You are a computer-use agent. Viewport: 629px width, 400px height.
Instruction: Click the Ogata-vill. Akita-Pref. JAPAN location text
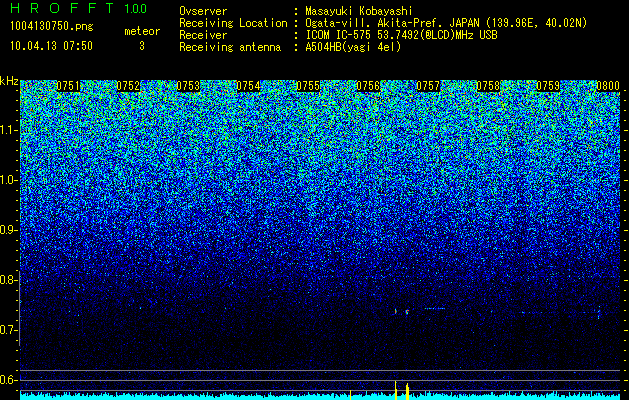(446, 23)
